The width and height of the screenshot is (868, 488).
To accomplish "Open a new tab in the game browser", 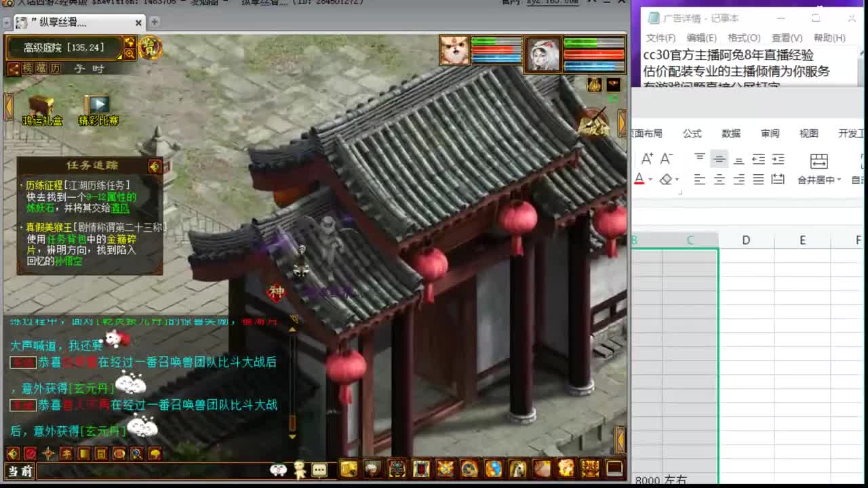I will (155, 22).
